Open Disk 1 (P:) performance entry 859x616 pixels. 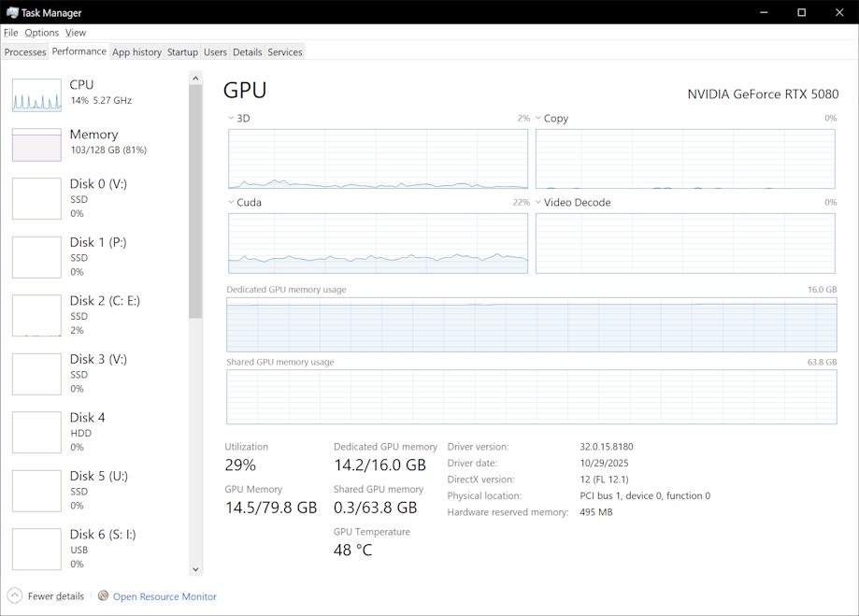(98, 256)
